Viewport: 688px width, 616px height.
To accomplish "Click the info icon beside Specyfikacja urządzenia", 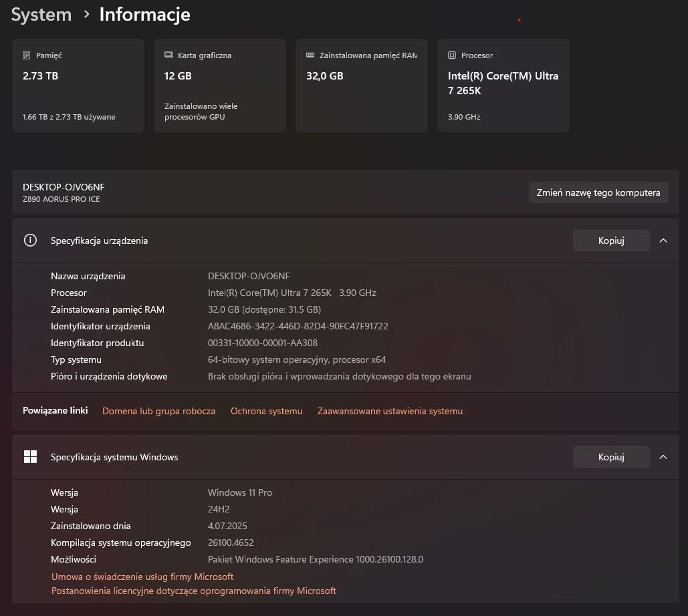I will tap(30, 241).
